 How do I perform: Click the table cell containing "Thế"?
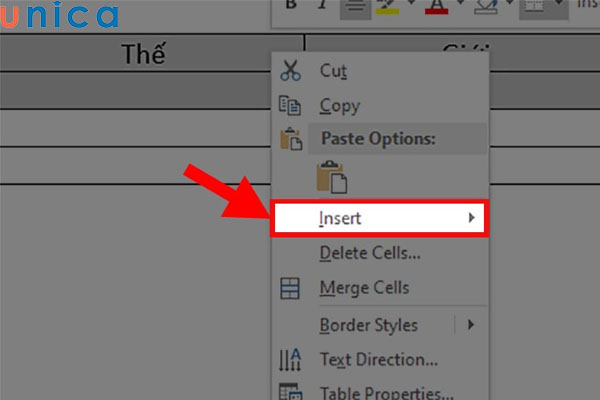[143, 54]
